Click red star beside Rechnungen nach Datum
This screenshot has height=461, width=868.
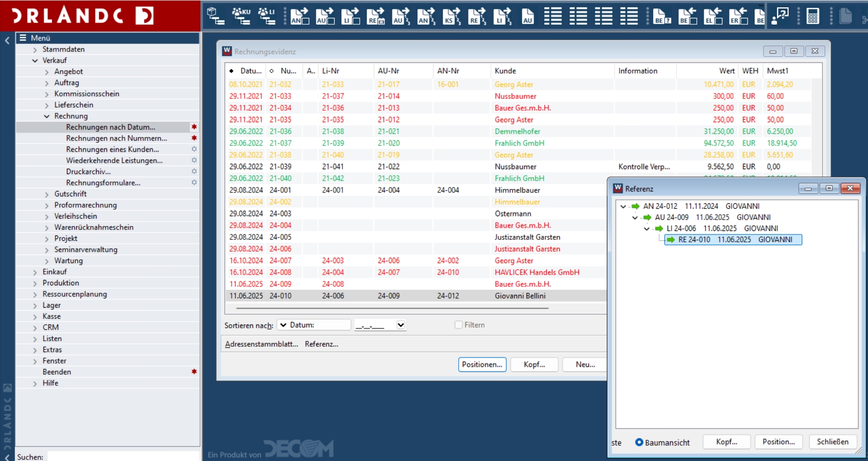[194, 127]
